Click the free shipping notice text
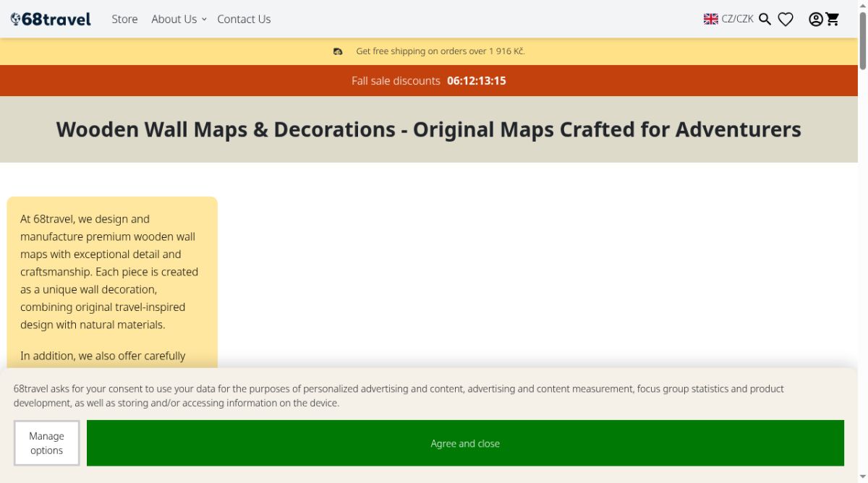 coord(441,51)
